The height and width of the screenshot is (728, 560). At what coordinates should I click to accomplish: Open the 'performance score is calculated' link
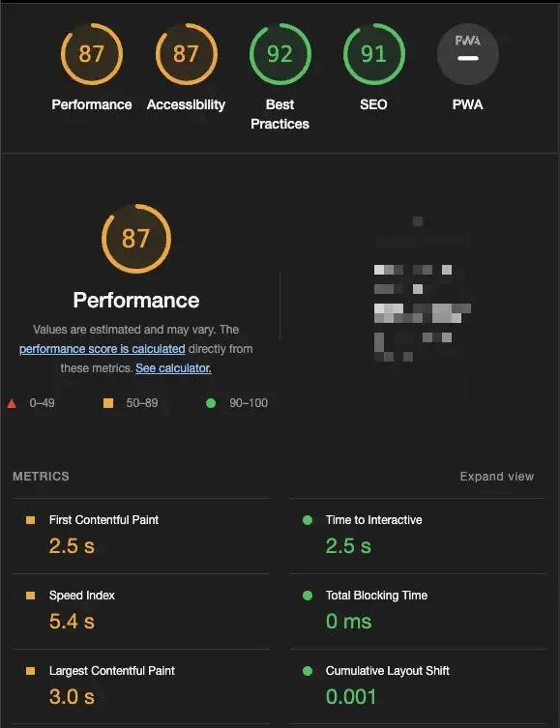[103, 349]
